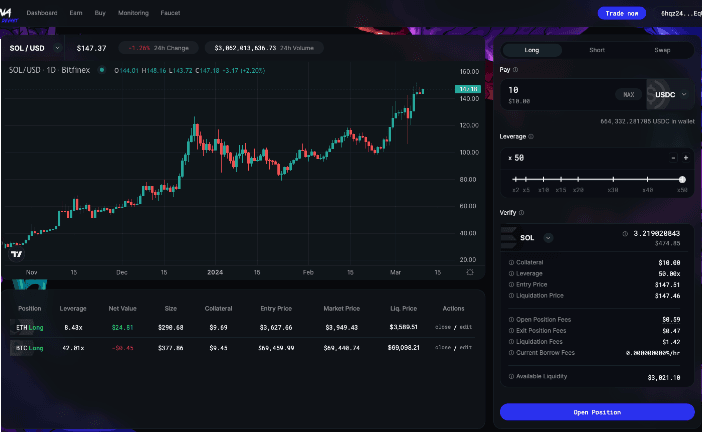Image resolution: width=702 pixels, height=432 pixels.
Task: Click the info icon beside Leverage label
Action: pyautogui.click(x=530, y=136)
